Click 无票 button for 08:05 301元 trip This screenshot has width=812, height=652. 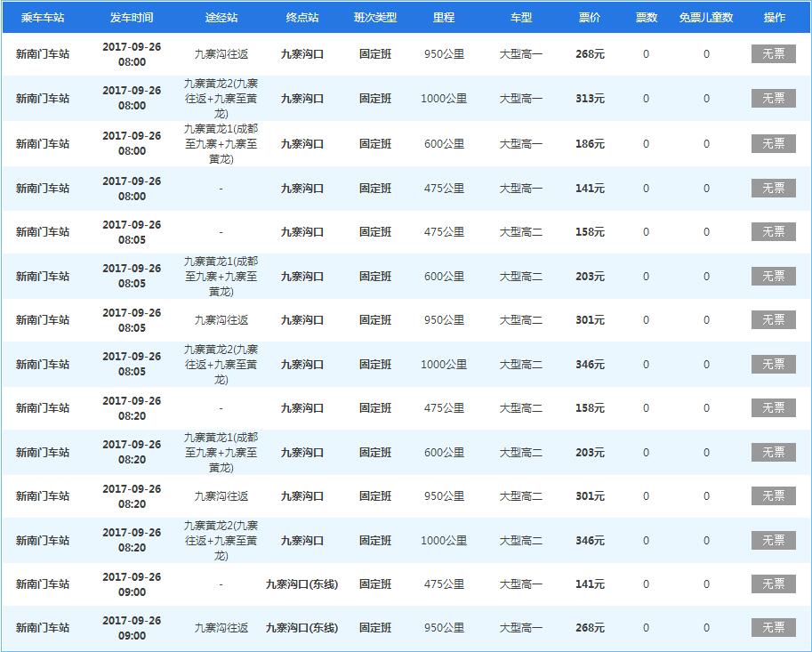click(773, 319)
